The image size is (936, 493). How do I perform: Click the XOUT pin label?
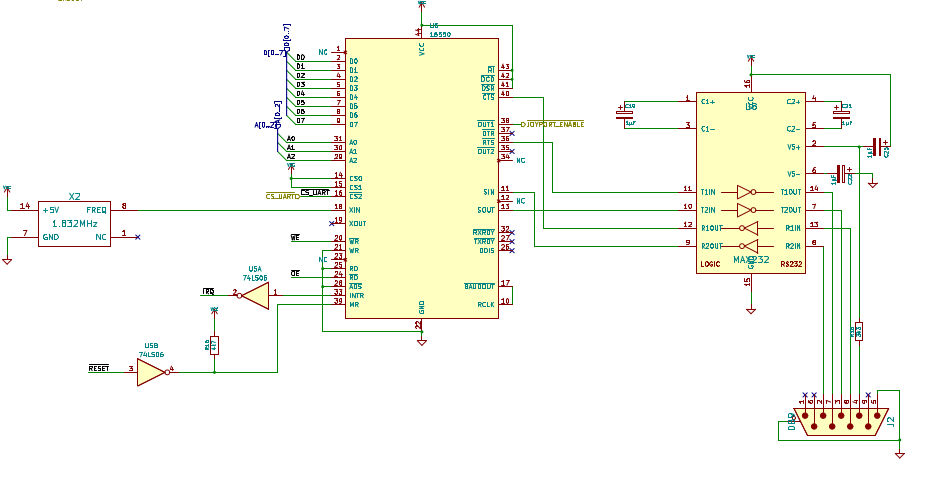[x=358, y=223]
